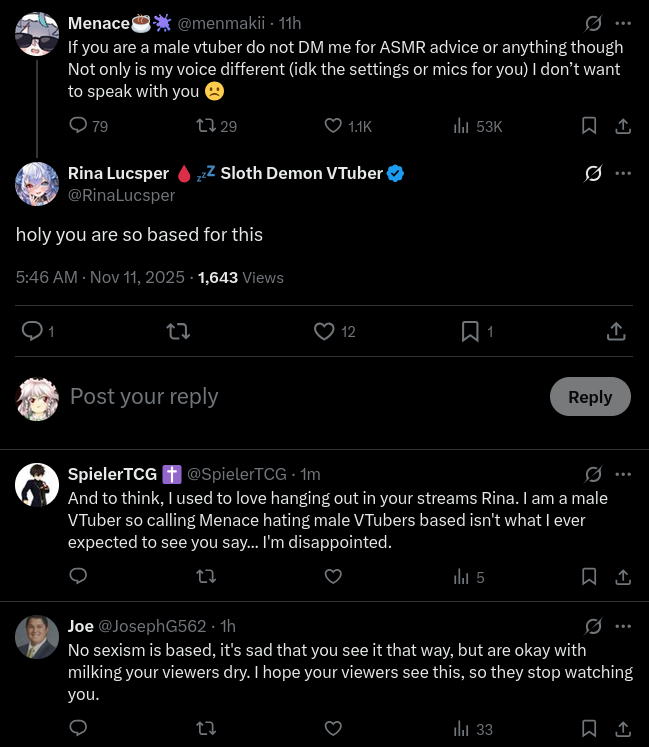Screen dimensions: 649x747
Task: Like SpielerTCG's reply
Action: (333, 576)
